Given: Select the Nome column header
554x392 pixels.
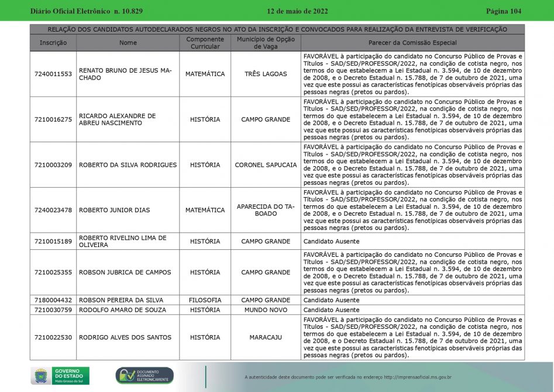Looking at the screenshot, I should point(128,43).
